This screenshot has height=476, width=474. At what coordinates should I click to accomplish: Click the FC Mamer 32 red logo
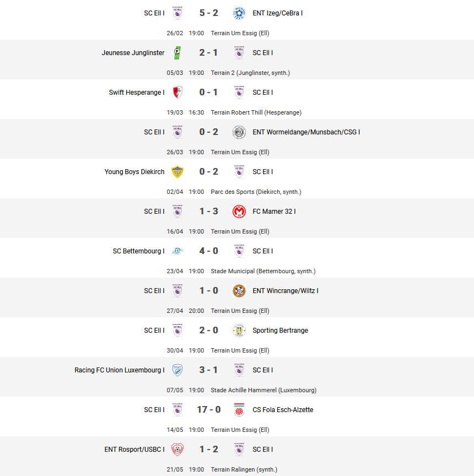click(239, 212)
